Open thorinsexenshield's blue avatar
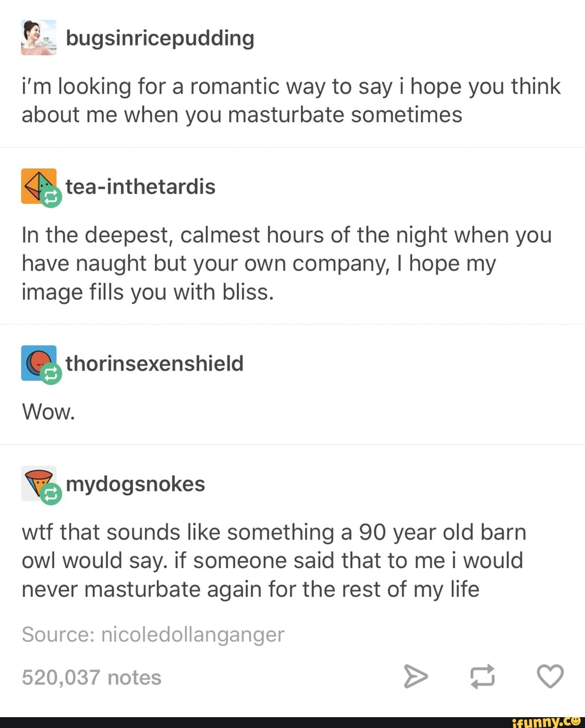 coord(38,363)
